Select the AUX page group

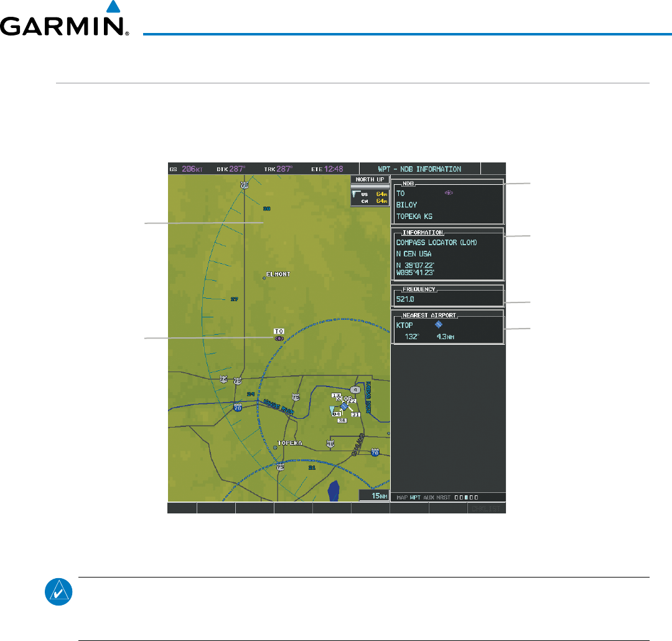point(429,497)
